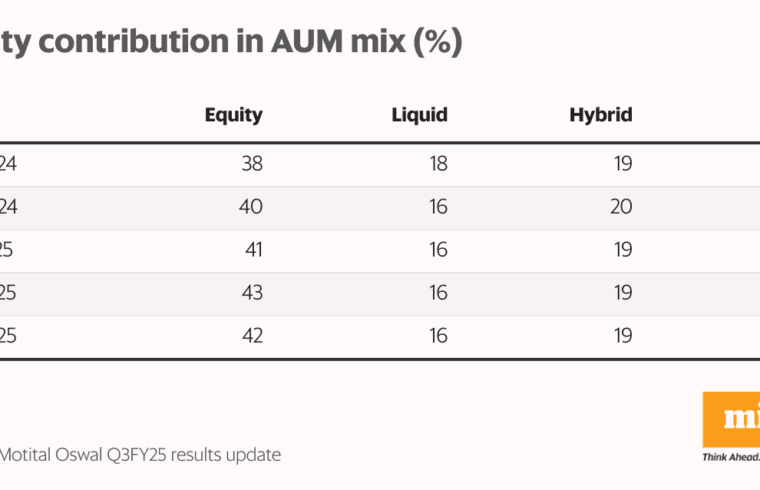Click the Hybrid column header

[x=601, y=115]
